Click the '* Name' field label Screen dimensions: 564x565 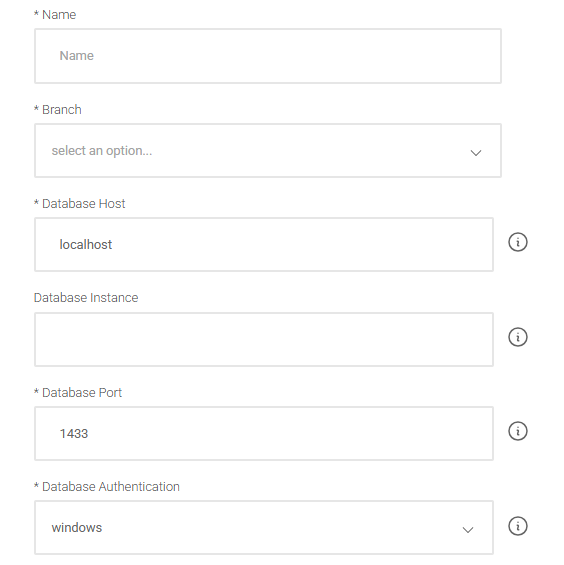(x=55, y=15)
